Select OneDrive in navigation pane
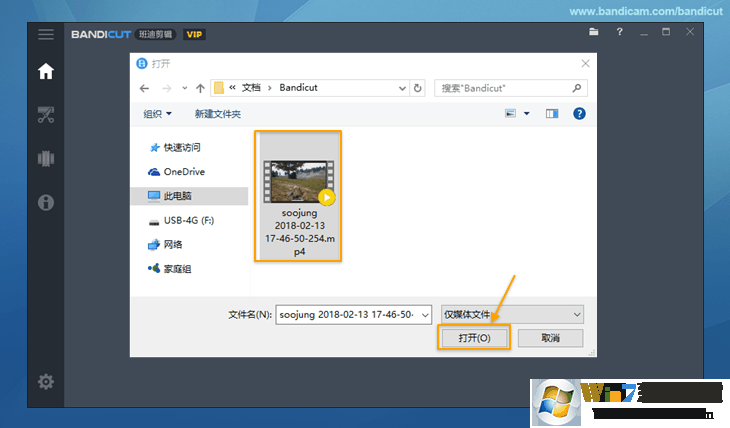 point(177,171)
